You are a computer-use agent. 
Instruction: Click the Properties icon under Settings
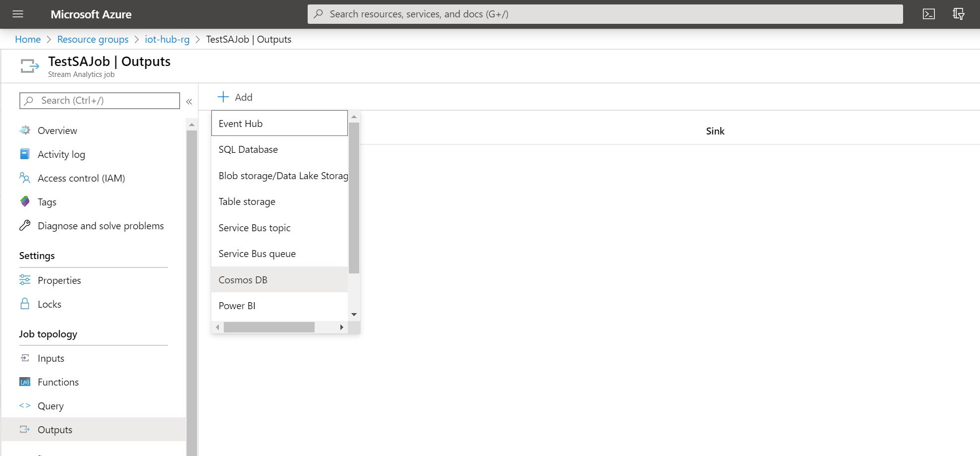click(25, 280)
